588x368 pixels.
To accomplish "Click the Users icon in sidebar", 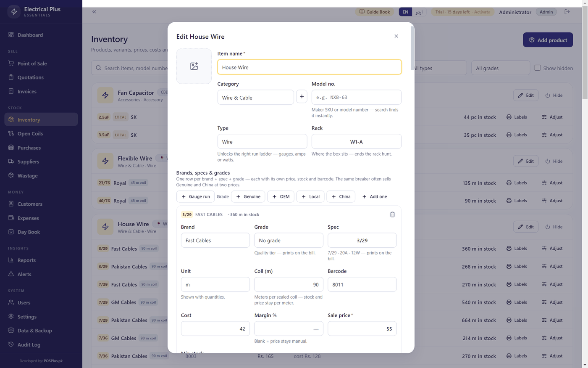I will click(11, 302).
